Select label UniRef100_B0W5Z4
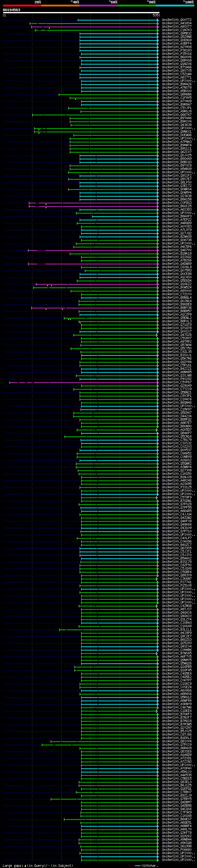This screenshot has width=197, height=868. pyautogui.click(x=177, y=287)
